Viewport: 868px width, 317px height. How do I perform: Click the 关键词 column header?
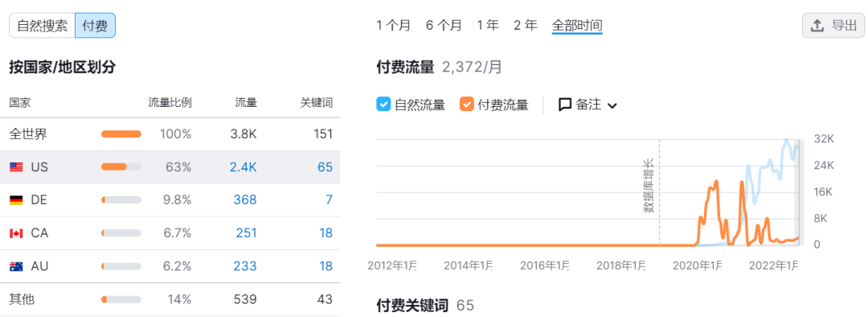[317, 103]
